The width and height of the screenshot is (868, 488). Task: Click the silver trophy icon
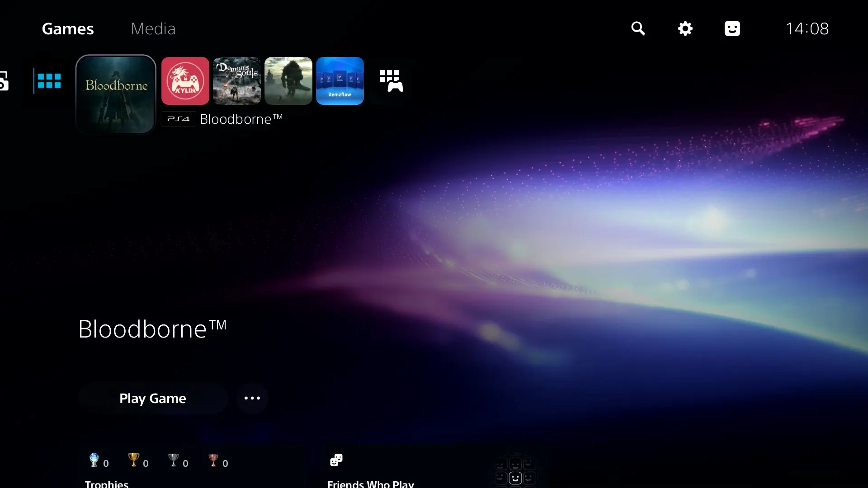(173, 460)
